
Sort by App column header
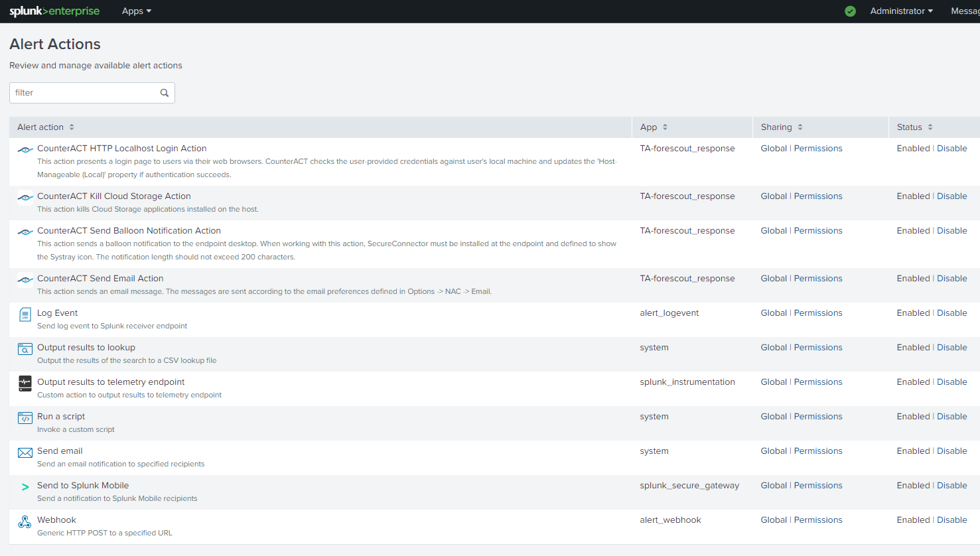[x=654, y=127]
